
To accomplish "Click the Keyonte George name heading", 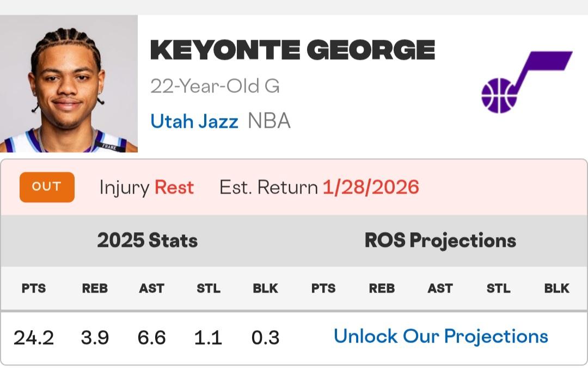I will pyautogui.click(x=292, y=51).
